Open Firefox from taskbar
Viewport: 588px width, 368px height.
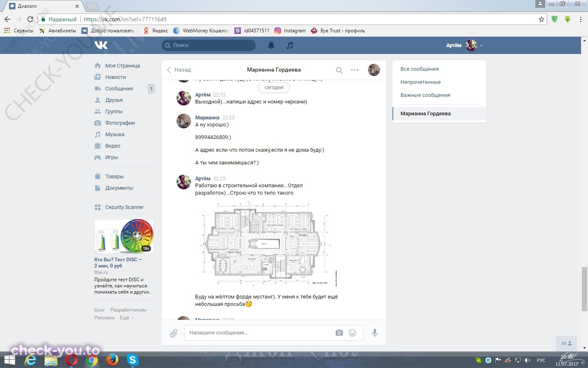tap(112, 360)
